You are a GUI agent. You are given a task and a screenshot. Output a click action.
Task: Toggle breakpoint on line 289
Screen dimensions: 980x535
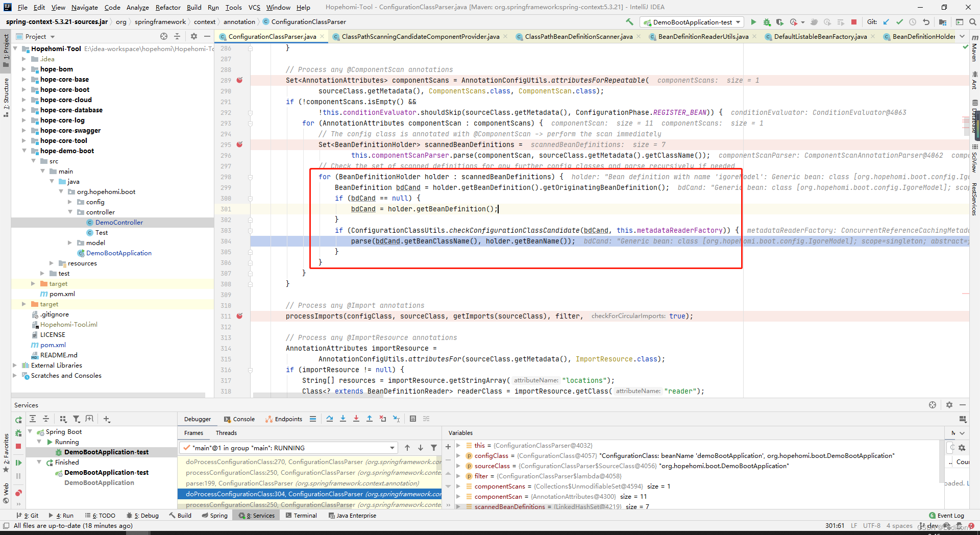click(239, 80)
